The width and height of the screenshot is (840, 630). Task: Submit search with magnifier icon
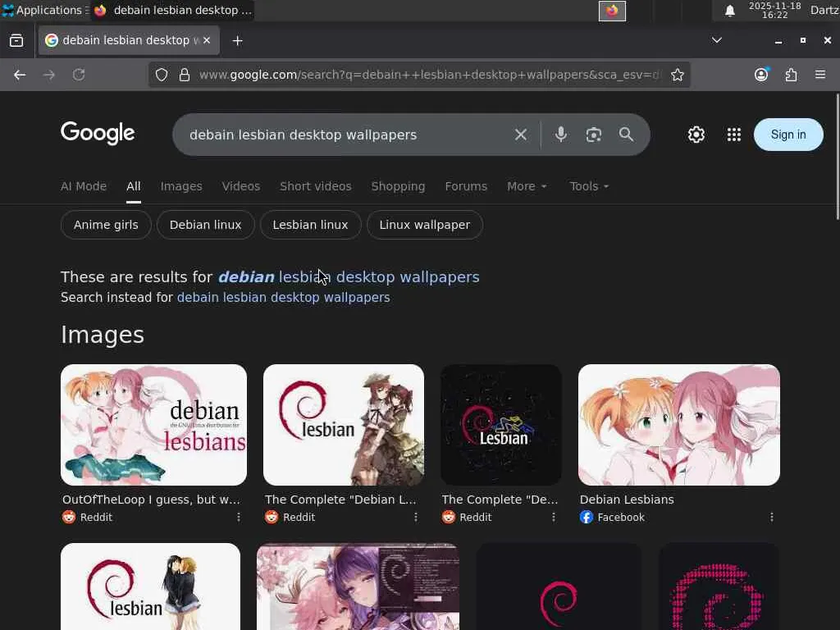point(626,135)
